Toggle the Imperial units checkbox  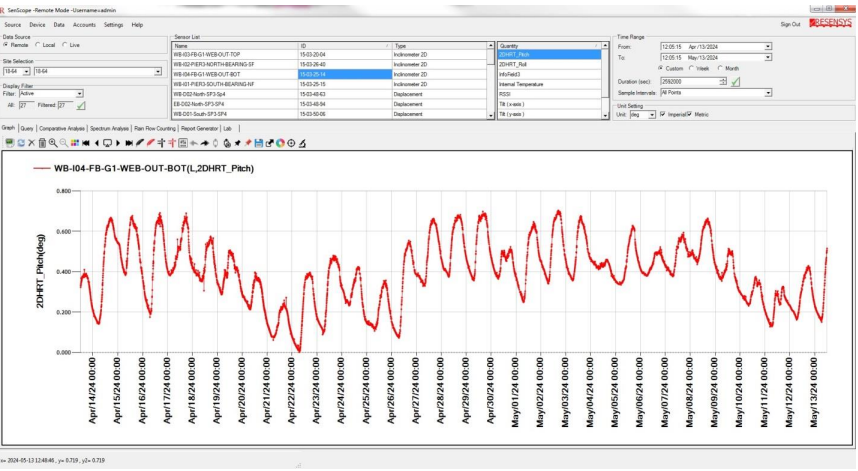coord(663,114)
